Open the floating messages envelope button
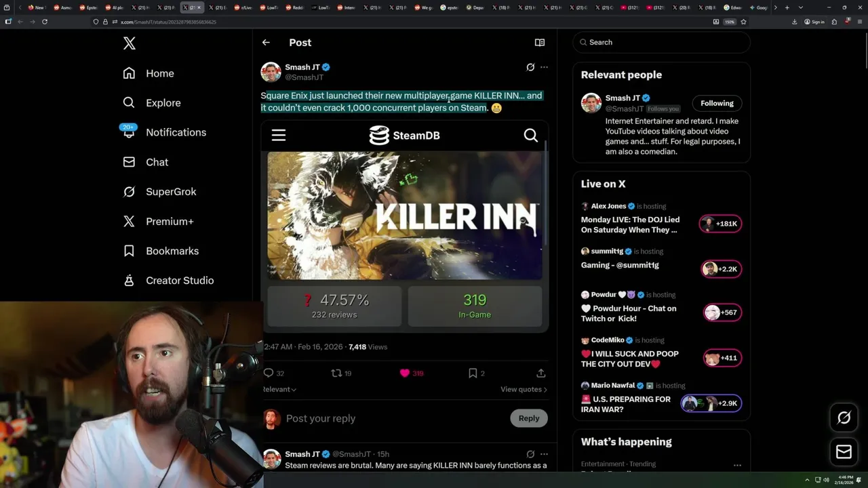Image resolution: width=868 pixels, height=488 pixels. pyautogui.click(x=844, y=452)
